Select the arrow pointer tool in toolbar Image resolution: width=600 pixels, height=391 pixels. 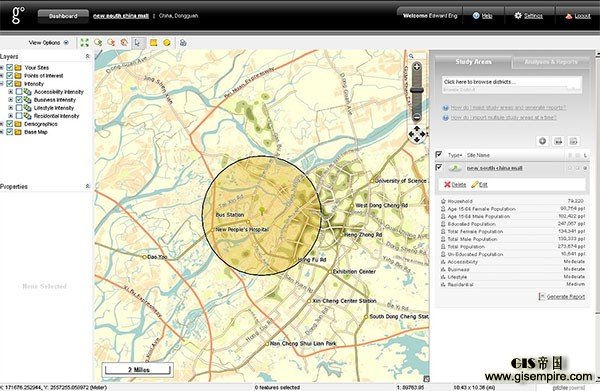(x=137, y=43)
